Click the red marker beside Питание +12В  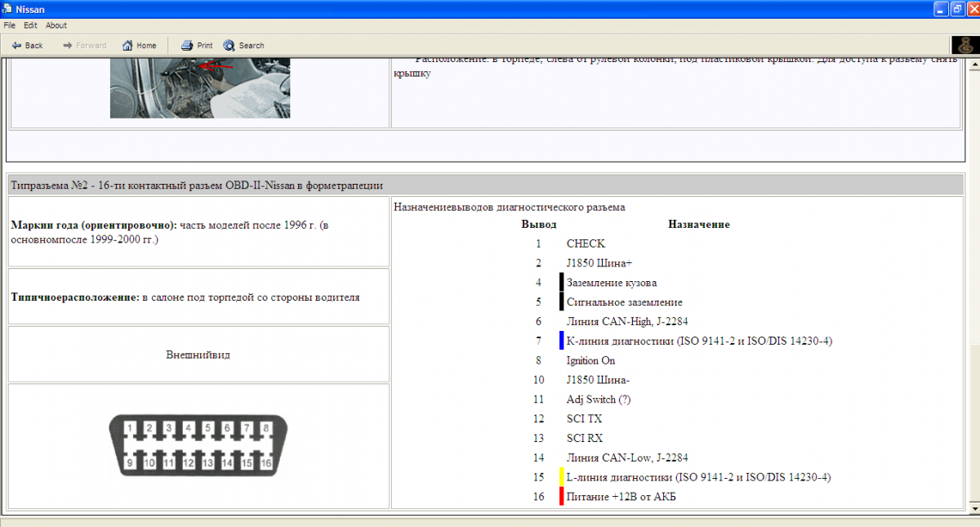[562, 496]
